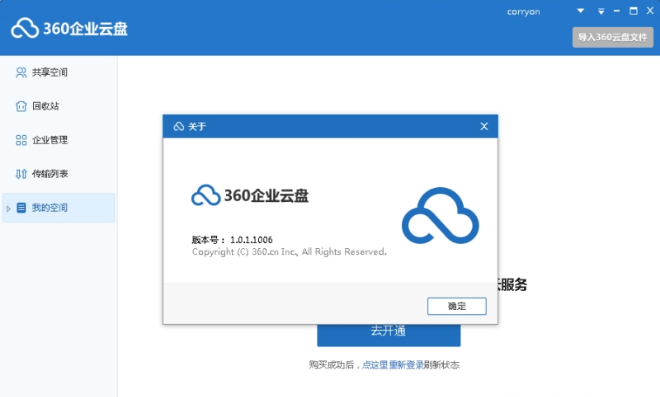
Task: Click the 去开通 button
Action: [389, 335]
